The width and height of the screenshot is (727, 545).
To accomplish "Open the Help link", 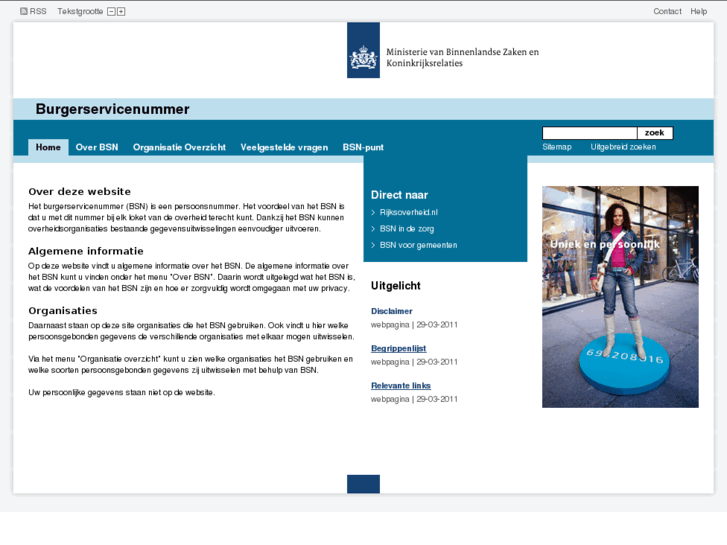I will pyautogui.click(x=698, y=11).
